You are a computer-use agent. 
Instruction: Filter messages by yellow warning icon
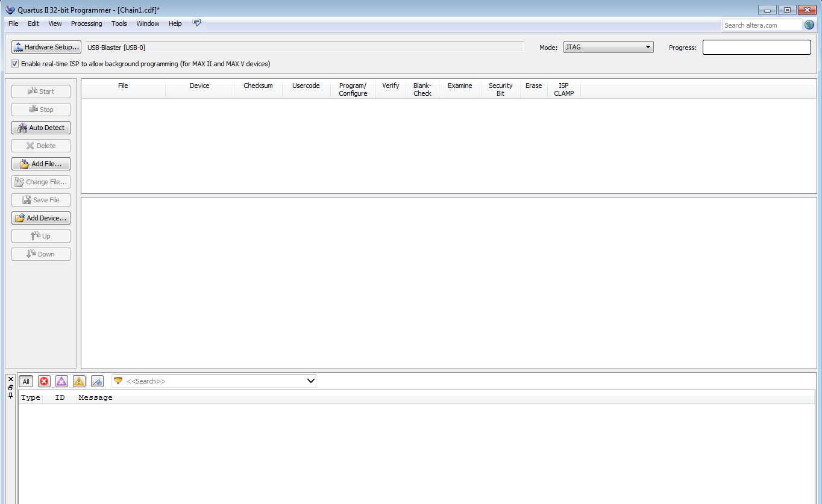point(79,381)
